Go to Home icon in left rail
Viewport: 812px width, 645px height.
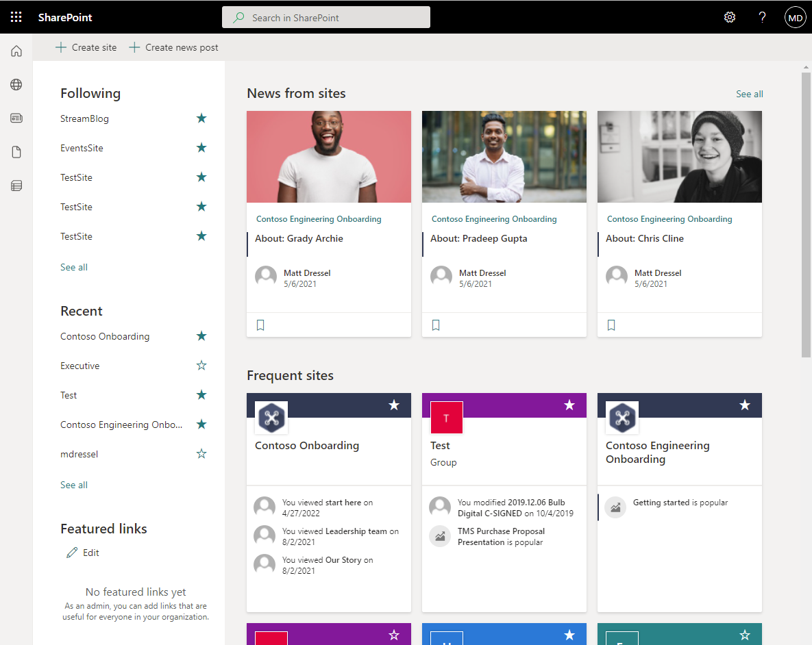pos(16,51)
